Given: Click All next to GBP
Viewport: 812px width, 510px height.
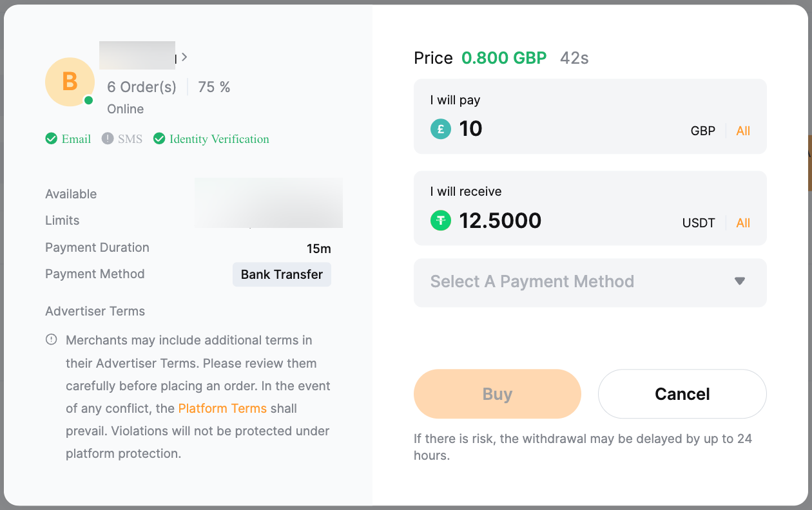Looking at the screenshot, I should click(743, 131).
